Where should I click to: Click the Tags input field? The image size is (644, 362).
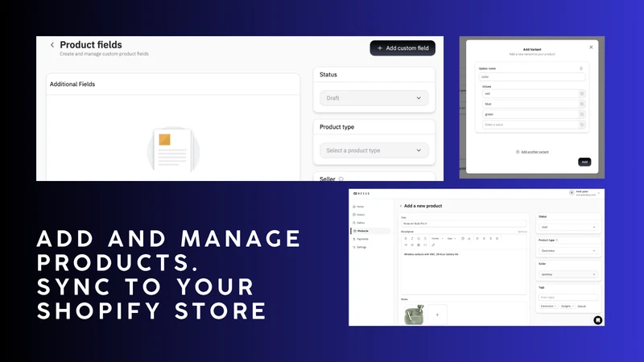[x=568, y=297]
